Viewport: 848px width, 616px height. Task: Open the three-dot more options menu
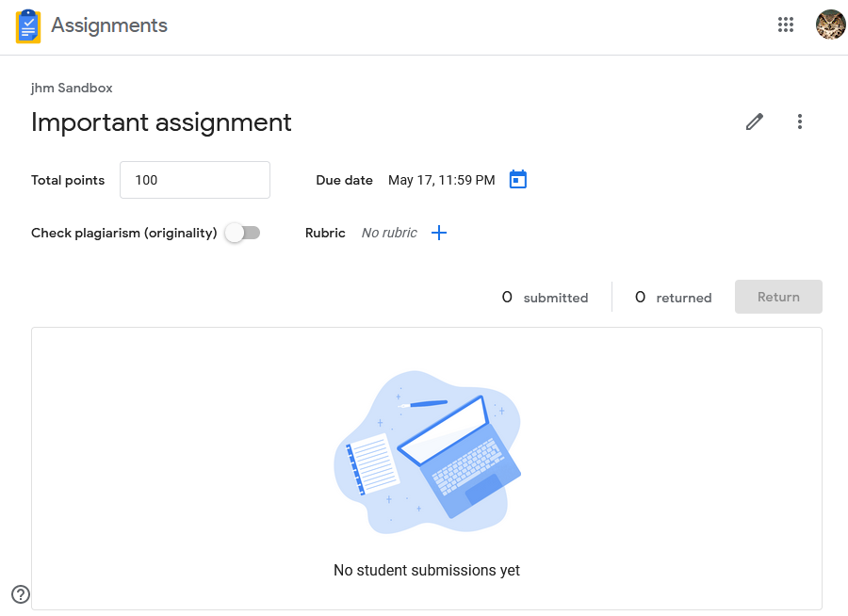(799, 122)
